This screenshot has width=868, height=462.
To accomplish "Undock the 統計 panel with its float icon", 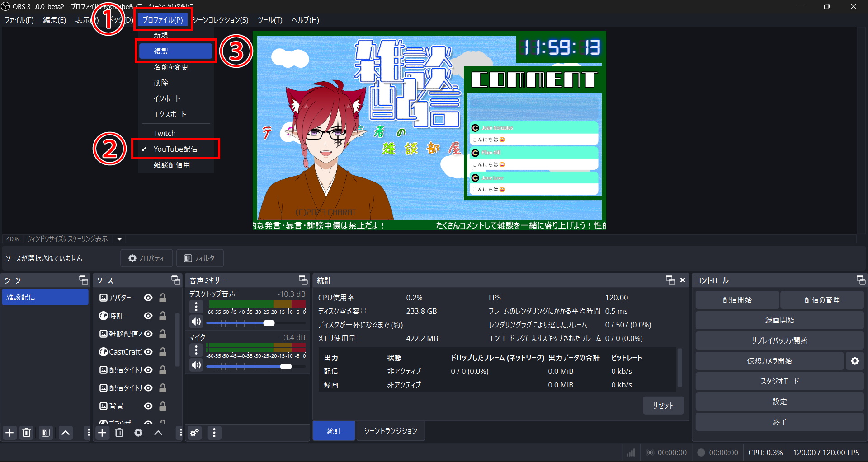I will (670, 280).
